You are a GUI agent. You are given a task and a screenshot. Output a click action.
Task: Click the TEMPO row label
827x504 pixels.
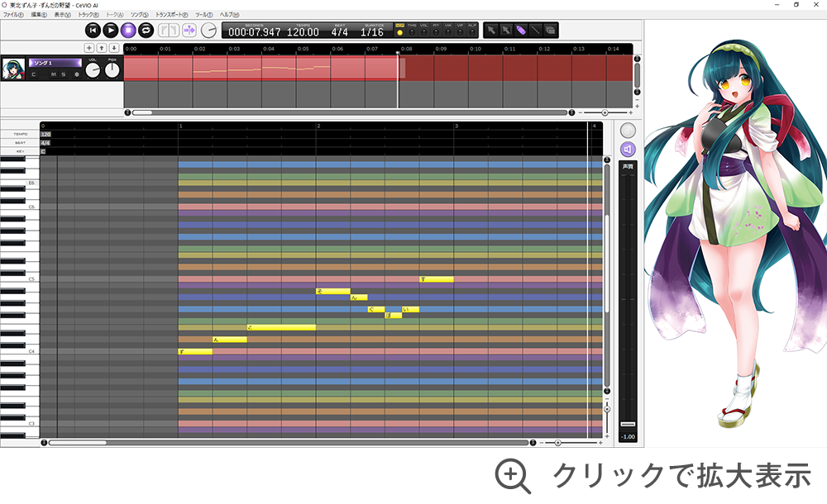21,135
